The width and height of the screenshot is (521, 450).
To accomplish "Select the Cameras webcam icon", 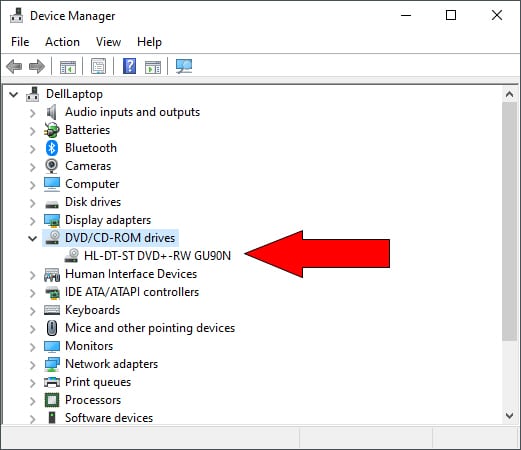I will tap(52, 166).
